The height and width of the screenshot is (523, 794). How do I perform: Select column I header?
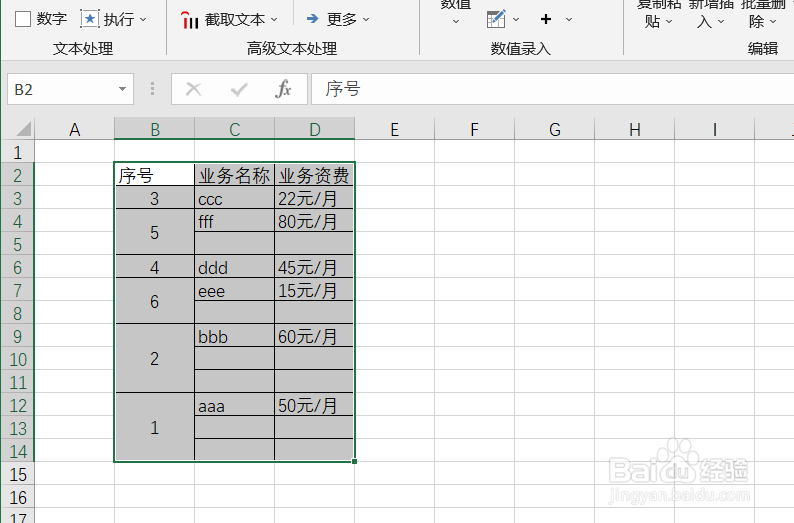point(714,129)
